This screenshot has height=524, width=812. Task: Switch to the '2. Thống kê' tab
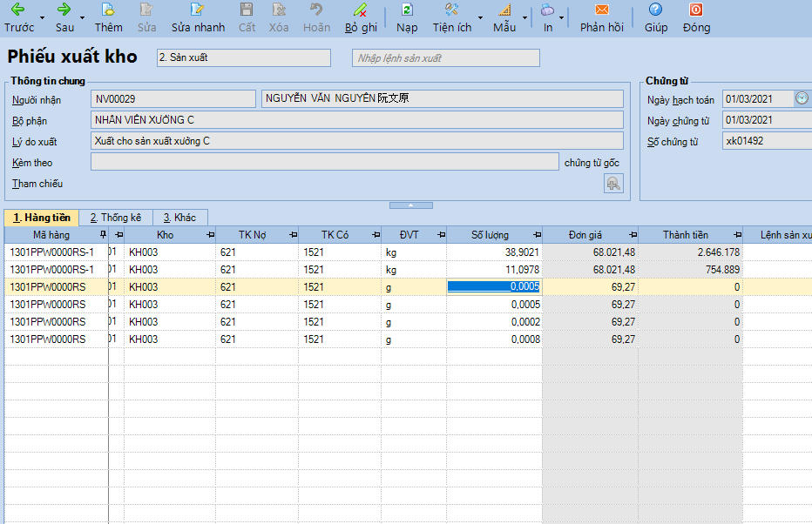click(116, 218)
